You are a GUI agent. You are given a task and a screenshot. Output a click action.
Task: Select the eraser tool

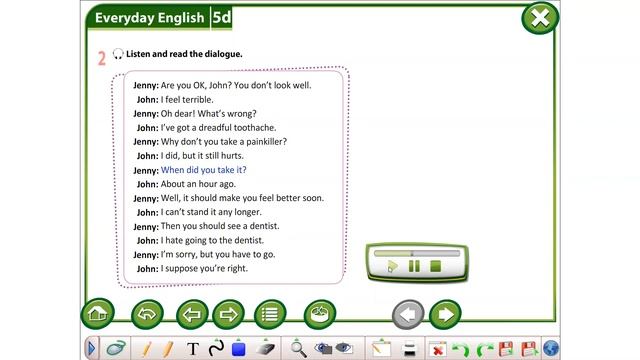(x=266, y=348)
